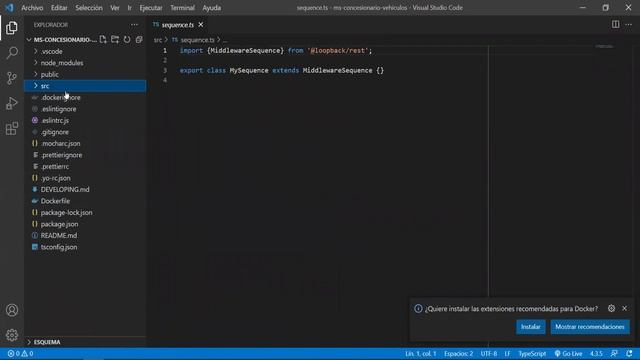Open the Explorer panel more actions ellipsis
640x360 pixels.
tap(134, 25)
